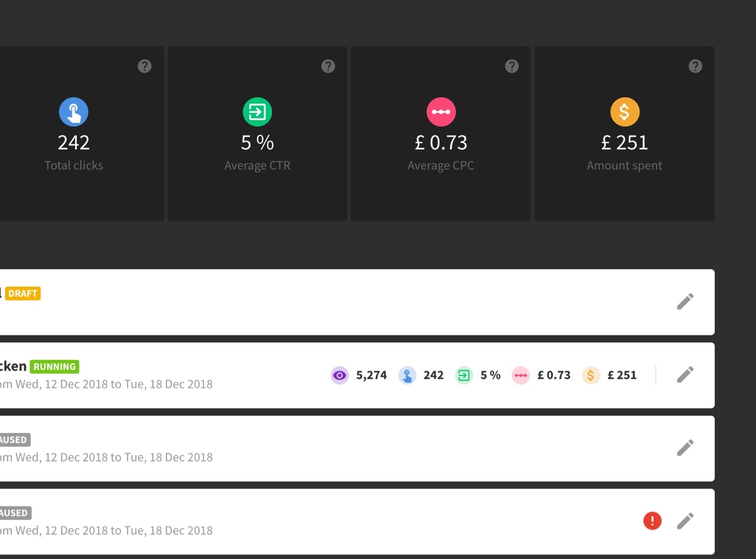The width and height of the screenshot is (756, 559).
Task: Click the orange dollar Amount spent icon
Action: point(625,112)
